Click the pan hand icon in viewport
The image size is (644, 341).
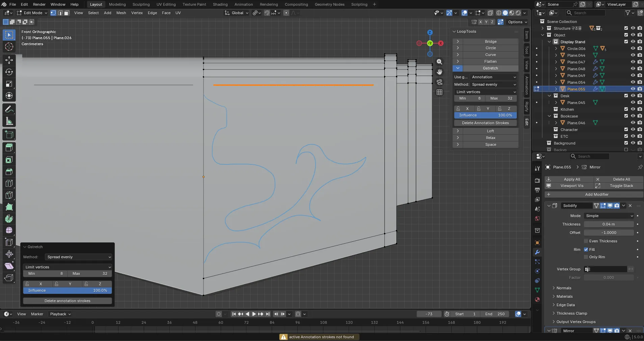439,72
